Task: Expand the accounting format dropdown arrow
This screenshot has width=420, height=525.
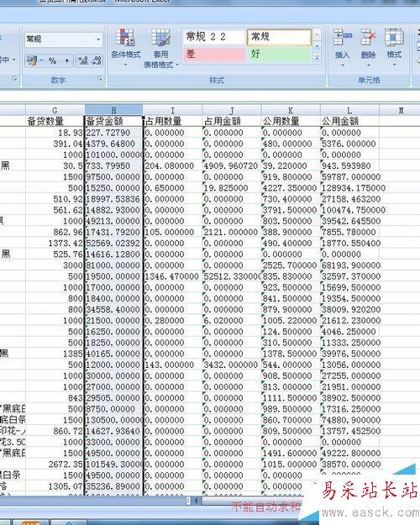Action: pyautogui.click(x=41, y=60)
